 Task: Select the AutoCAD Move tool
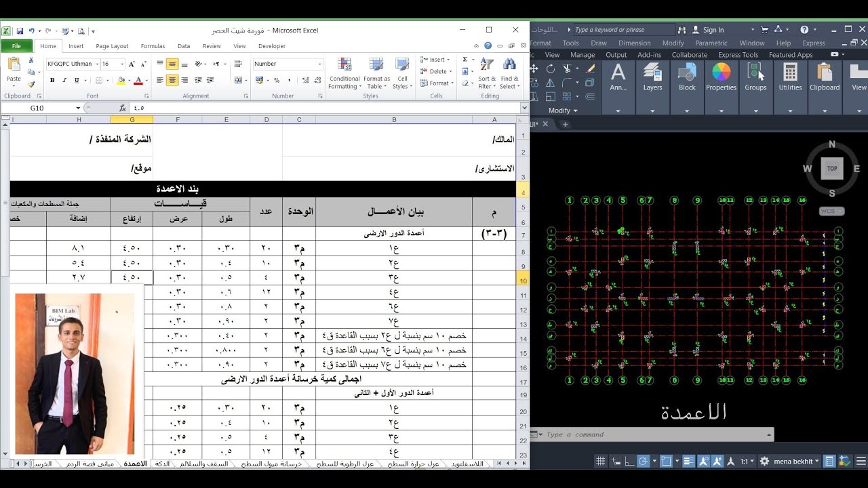[534, 68]
